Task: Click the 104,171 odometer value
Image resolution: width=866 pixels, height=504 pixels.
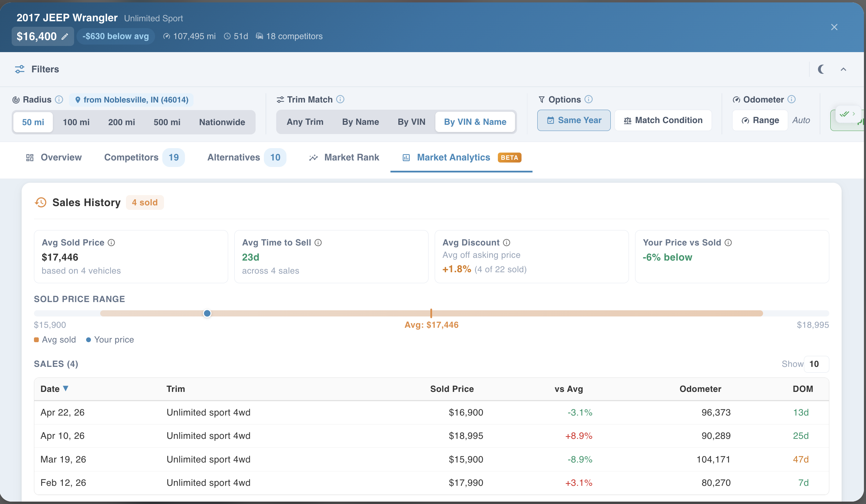Action: tap(713, 460)
